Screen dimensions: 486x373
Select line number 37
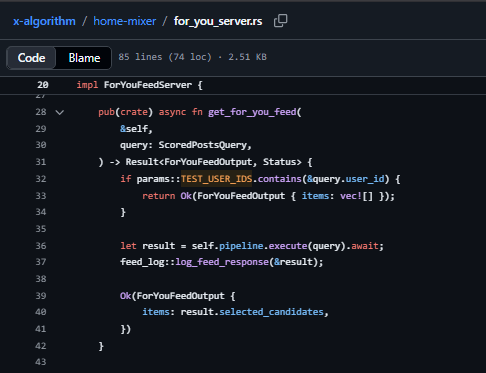41,262
